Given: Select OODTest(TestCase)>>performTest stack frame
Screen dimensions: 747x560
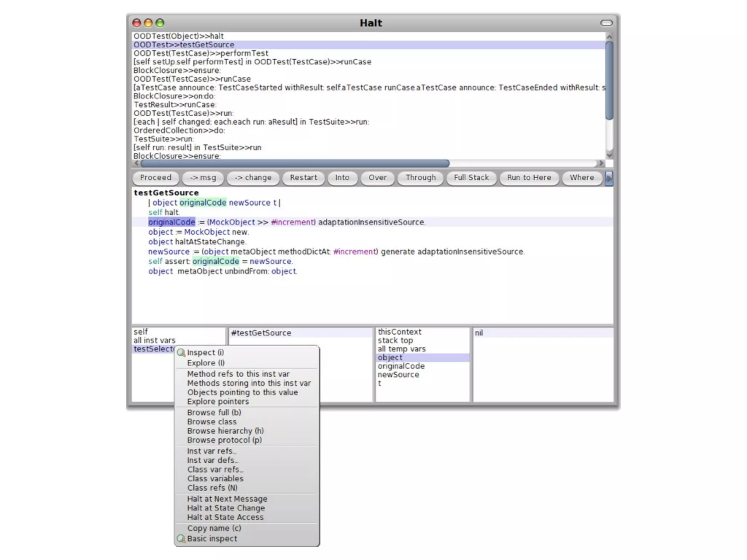Looking at the screenshot, I should pyautogui.click(x=201, y=53).
